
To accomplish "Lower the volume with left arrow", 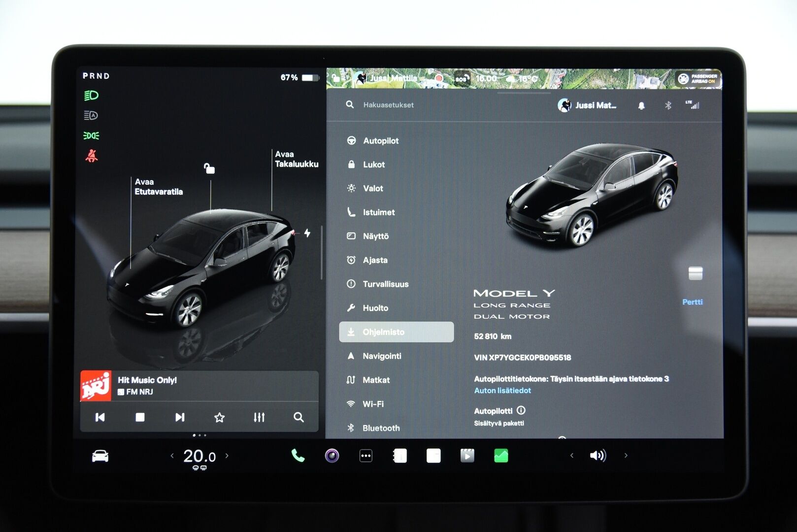I will (571, 456).
